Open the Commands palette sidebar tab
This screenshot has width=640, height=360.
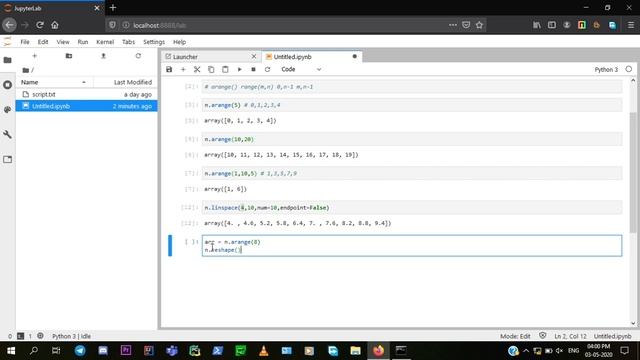7,110
